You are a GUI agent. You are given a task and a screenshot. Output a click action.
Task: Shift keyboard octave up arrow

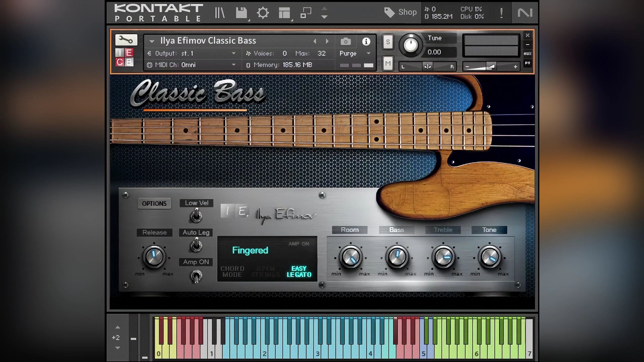[117, 327]
